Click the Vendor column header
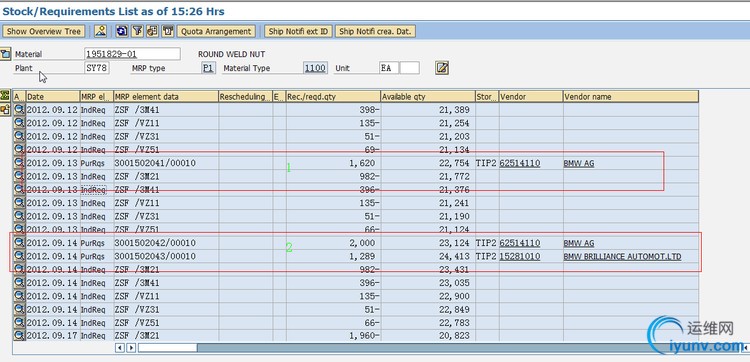750x362 pixels. [531, 97]
